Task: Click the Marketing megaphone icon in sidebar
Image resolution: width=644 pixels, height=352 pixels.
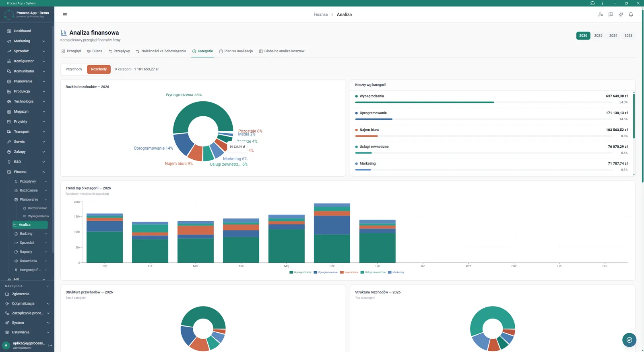Action: 9,41
